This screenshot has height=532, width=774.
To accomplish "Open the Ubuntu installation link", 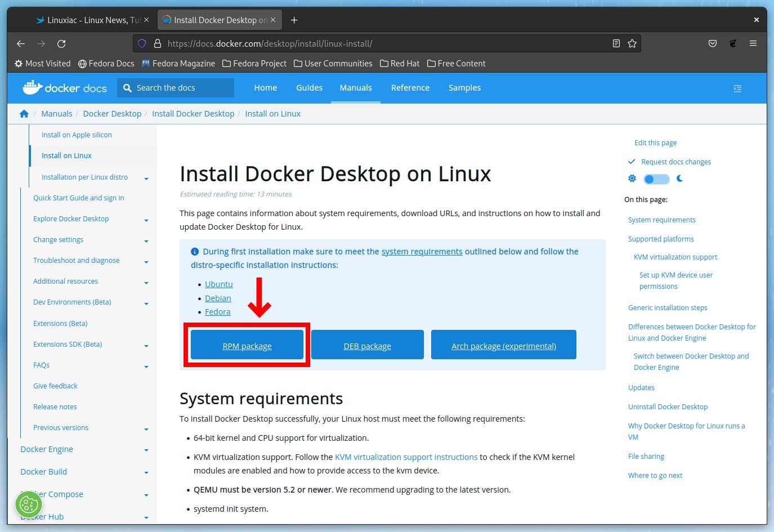I will (x=219, y=284).
